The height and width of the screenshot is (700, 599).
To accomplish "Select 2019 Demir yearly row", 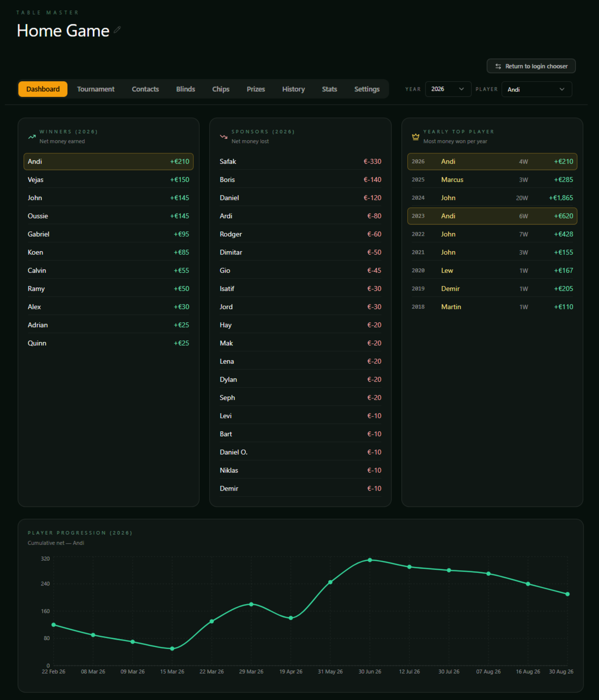I will [492, 289].
